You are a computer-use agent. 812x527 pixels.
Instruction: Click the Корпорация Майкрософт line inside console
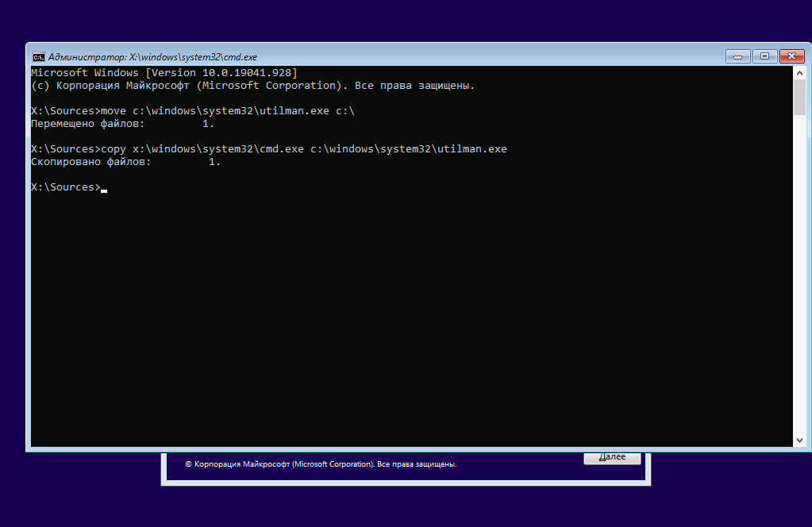coord(252,86)
